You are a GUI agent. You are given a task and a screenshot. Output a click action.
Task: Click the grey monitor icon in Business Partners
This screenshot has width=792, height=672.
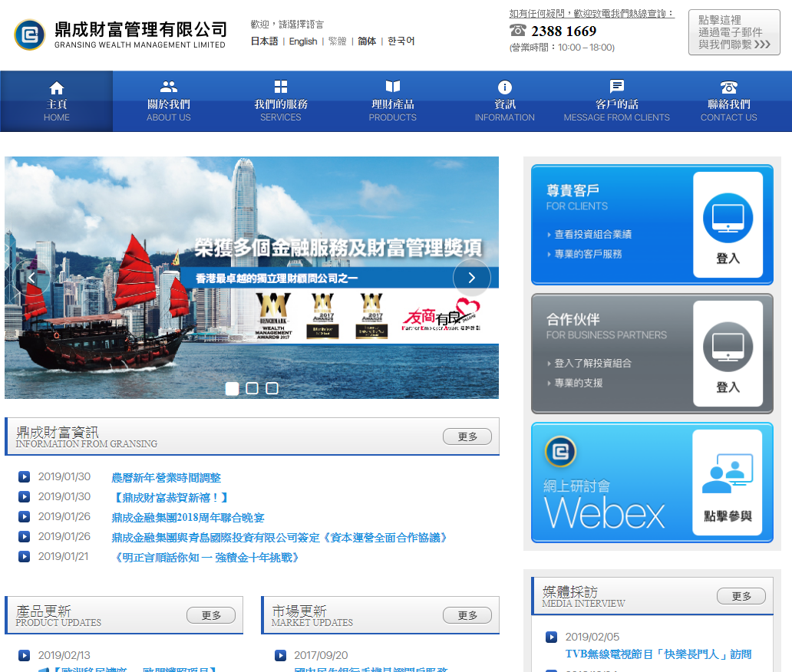click(728, 347)
